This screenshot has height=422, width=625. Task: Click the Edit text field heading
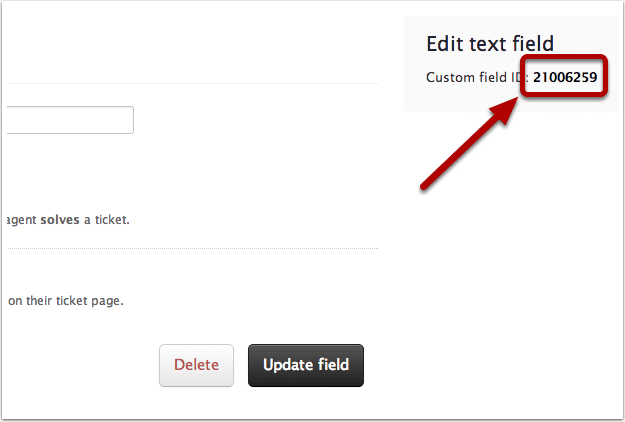pyautogui.click(x=490, y=43)
